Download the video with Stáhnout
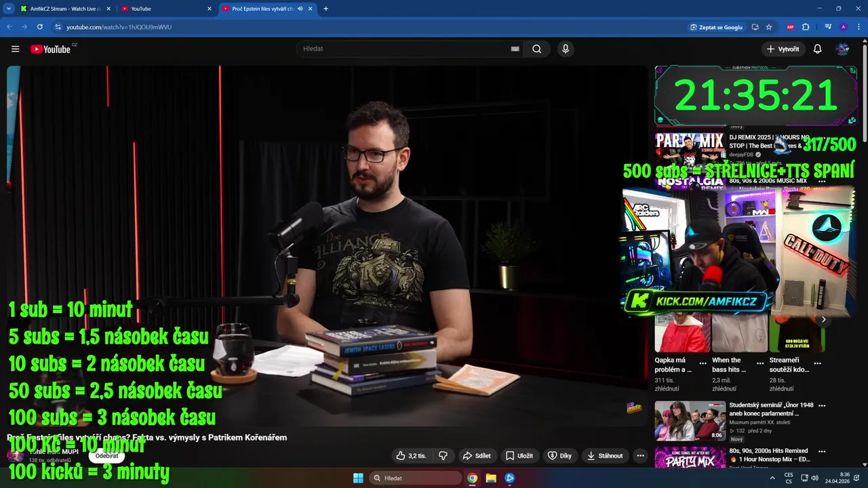 (x=605, y=455)
